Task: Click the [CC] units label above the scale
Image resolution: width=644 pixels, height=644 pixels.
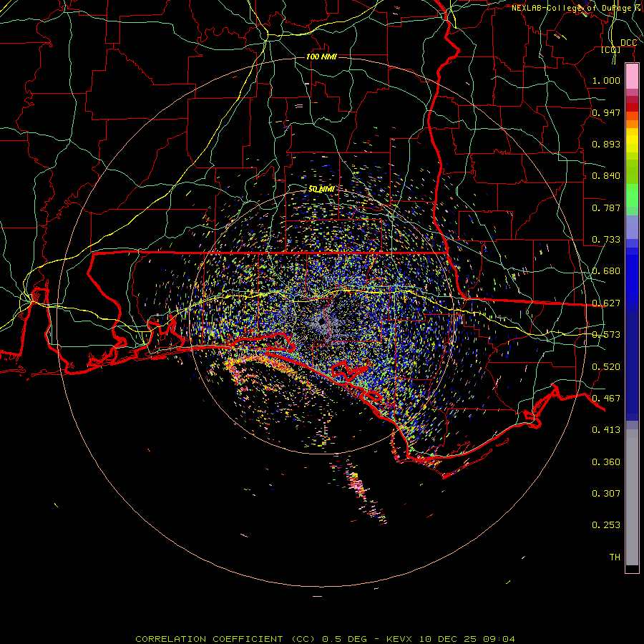Action: 611,49
